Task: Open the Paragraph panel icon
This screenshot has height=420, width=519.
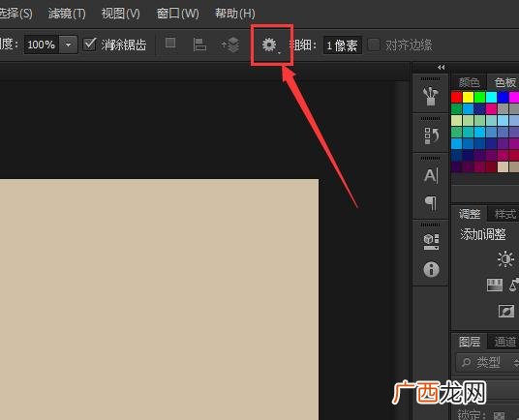Action: [x=431, y=203]
